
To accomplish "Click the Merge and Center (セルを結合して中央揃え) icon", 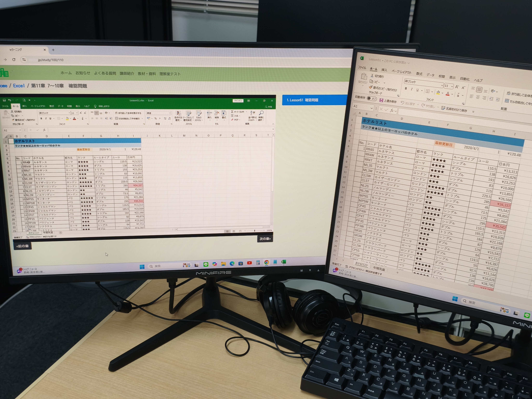I will click(x=507, y=101).
